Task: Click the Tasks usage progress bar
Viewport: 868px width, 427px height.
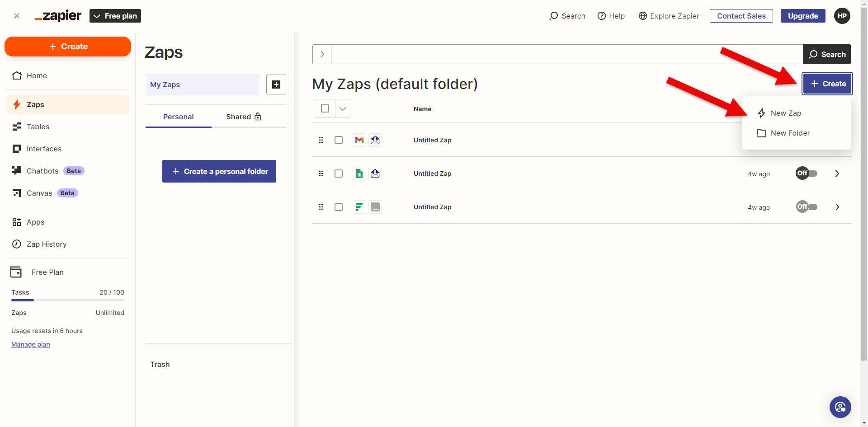Action: coord(68,300)
